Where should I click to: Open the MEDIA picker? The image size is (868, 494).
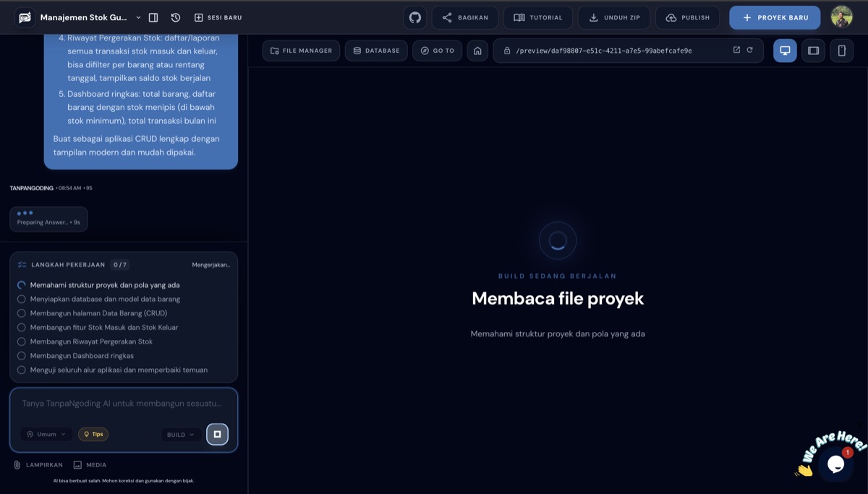(90, 465)
